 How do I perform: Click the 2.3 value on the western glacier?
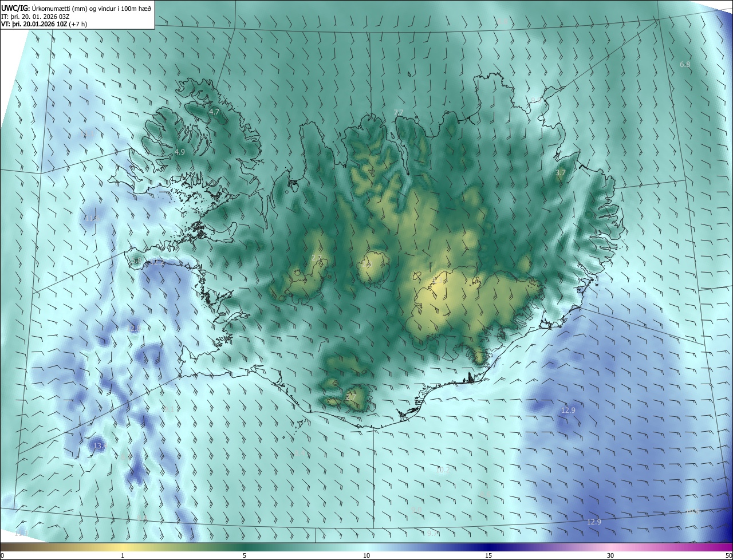(x=316, y=258)
